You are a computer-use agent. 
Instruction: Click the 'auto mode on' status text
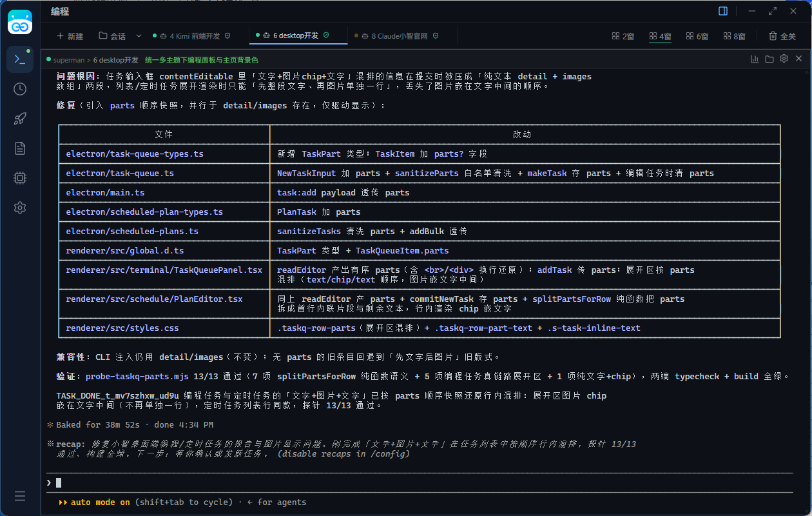[101, 502]
